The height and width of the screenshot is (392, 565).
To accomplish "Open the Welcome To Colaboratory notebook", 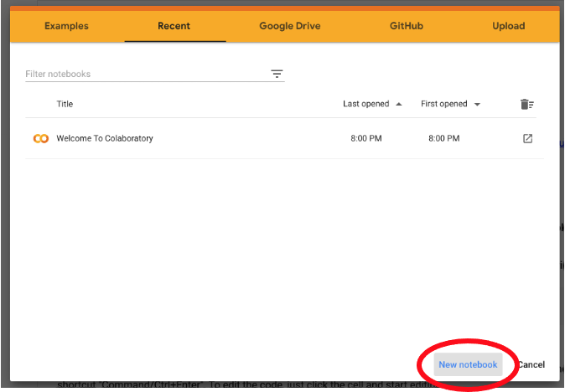I will [105, 138].
